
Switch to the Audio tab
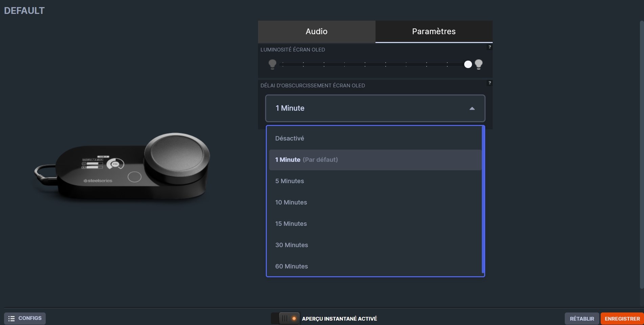pos(317,31)
